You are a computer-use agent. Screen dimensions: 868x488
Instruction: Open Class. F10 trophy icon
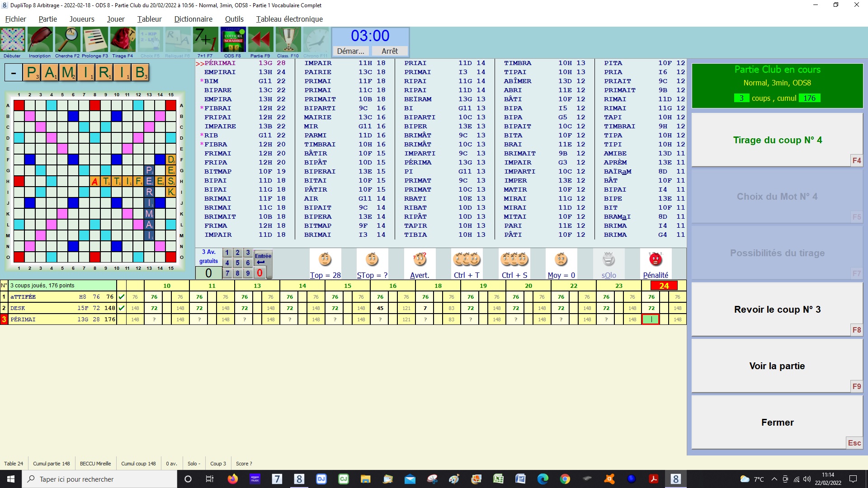(288, 40)
